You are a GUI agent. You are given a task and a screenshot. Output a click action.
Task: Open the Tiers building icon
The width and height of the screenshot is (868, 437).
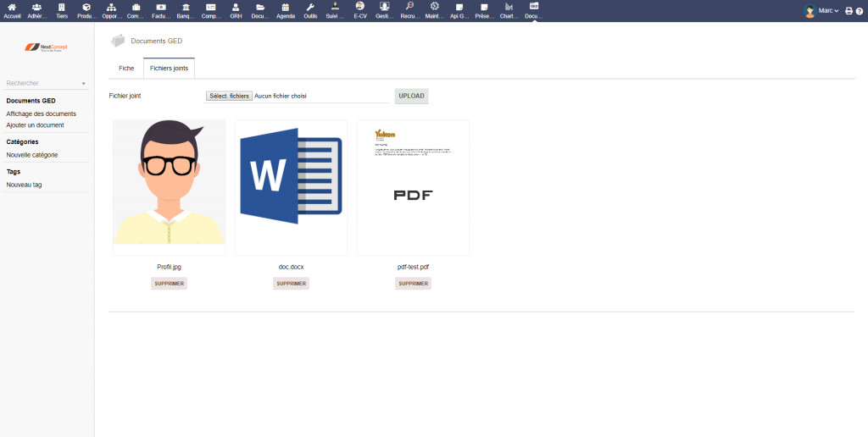(x=61, y=7)
